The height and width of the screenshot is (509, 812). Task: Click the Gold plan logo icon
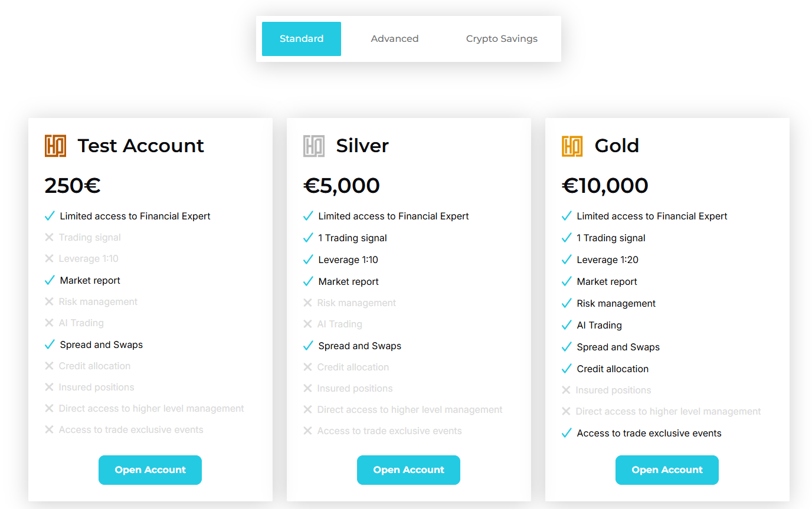572,146
